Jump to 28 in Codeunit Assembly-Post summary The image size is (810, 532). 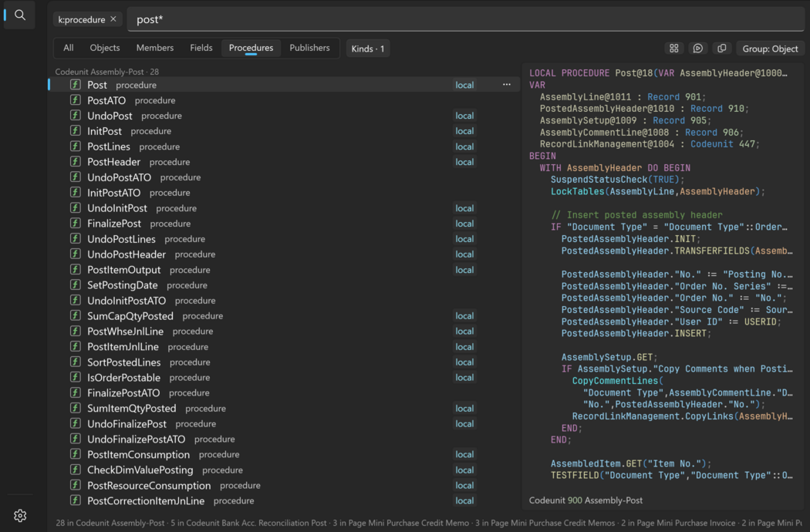110,523
